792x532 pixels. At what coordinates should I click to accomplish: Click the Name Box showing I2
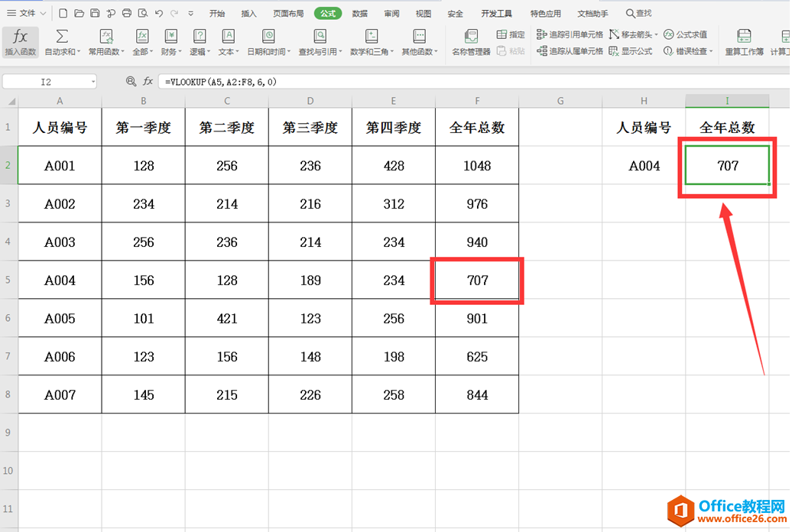(46, 82)
